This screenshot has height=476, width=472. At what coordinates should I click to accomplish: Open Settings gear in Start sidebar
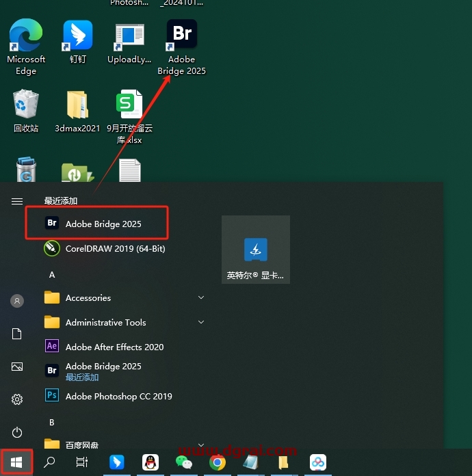[17, 399]
